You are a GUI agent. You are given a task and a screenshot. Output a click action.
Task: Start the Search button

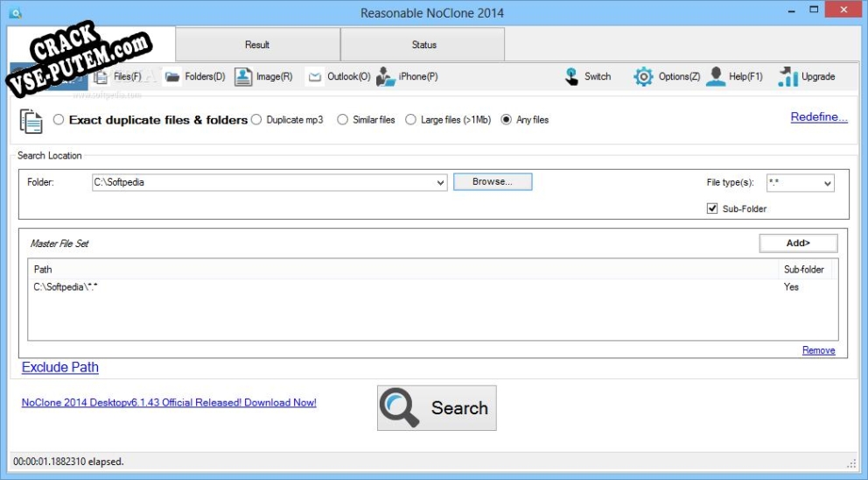click(x=437, y=408)
